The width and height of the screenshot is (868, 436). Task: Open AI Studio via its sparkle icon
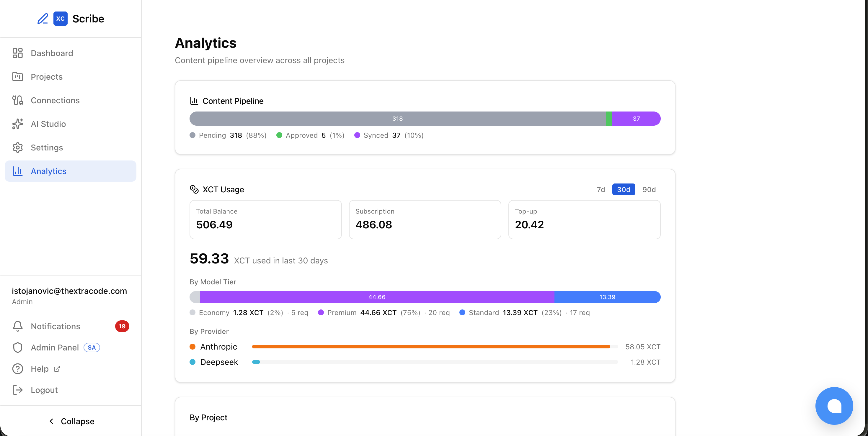(x=17, y=124)
